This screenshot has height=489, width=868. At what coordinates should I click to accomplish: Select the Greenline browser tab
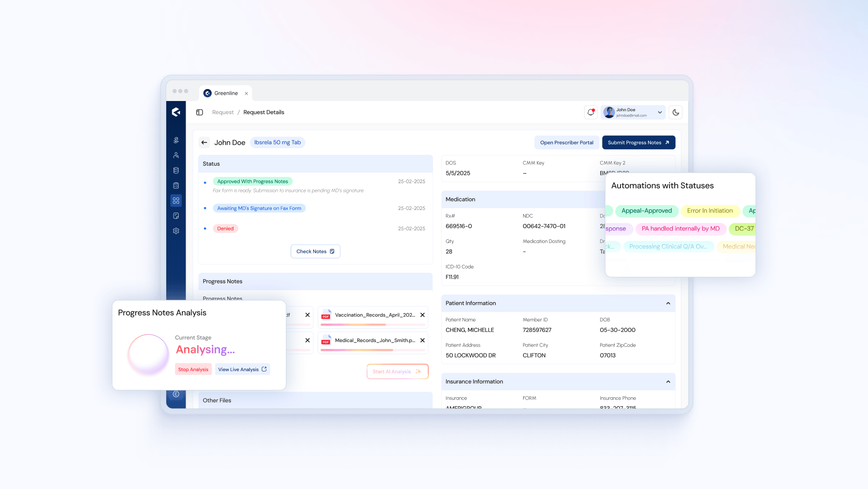click(x=225, y=93)
